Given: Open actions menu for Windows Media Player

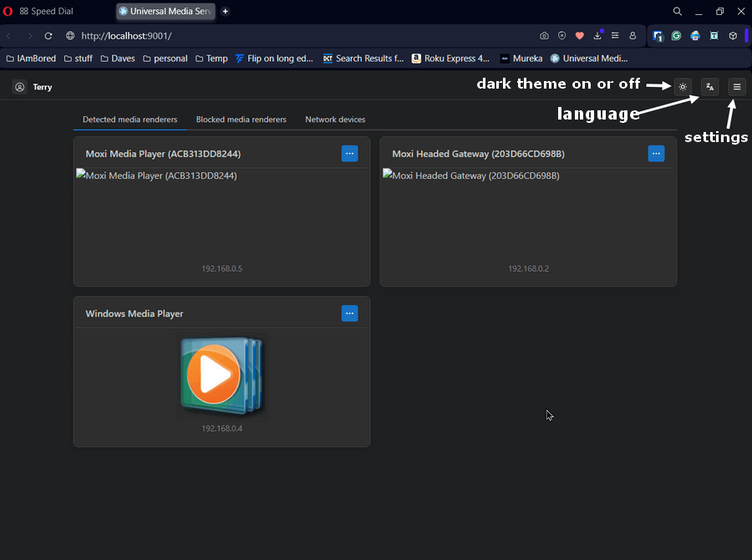Looking at the screenshot, I should [x=349, y=313].
